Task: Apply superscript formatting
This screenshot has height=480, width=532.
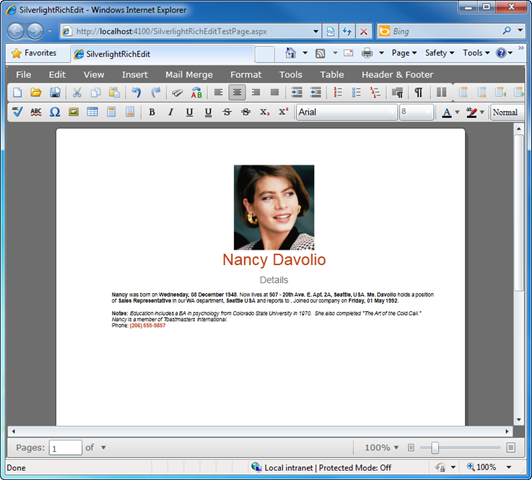Action: coord(284,112)
